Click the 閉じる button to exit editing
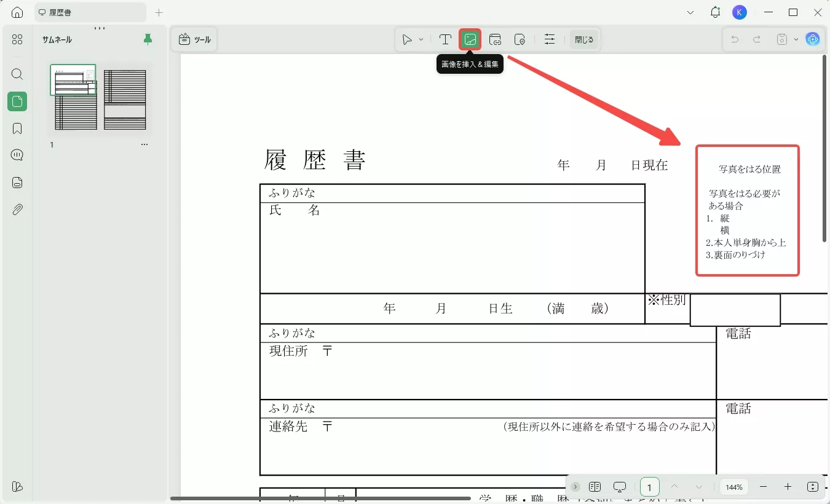Viewport: 830px width, 504px height. (x=584, y=39)
